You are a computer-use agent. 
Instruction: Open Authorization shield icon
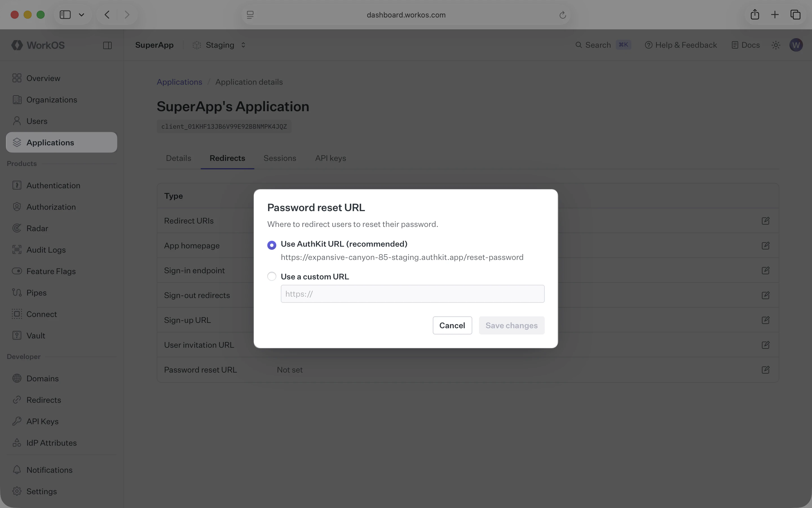[x=17, y=207]
